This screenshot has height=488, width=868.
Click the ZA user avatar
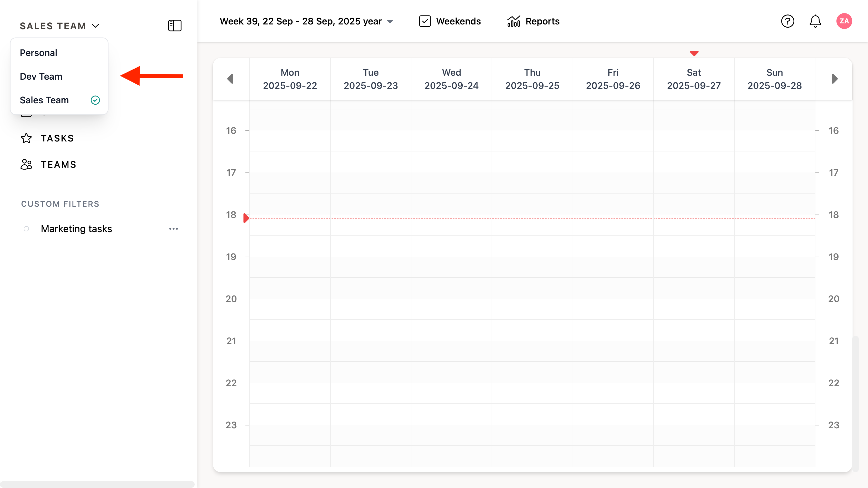[844, 21]
